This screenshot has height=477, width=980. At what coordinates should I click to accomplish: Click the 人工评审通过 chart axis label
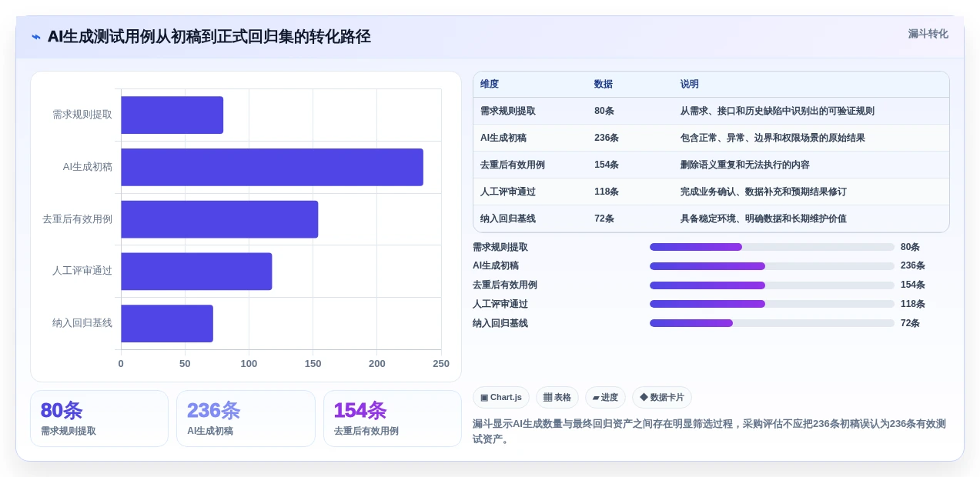(x=82, y=271)
